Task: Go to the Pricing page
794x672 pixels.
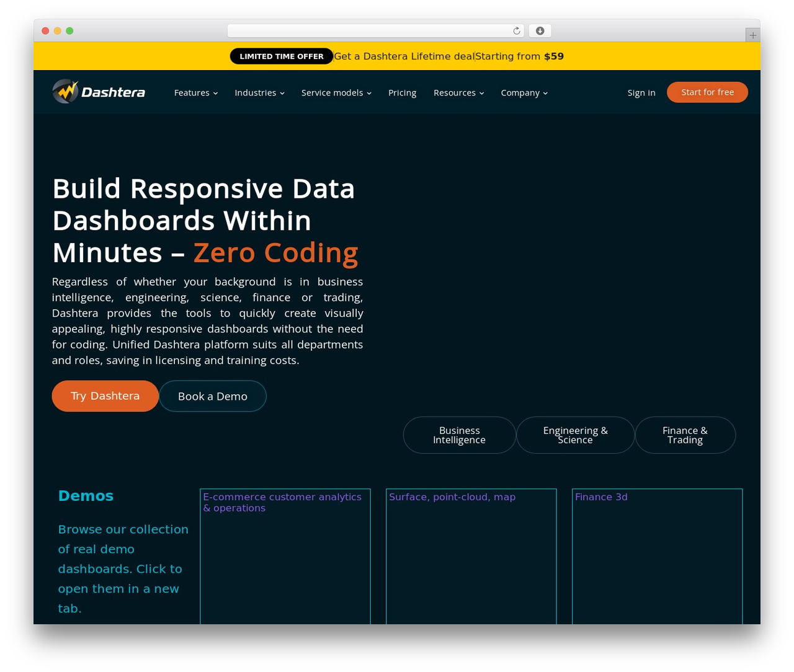Action: point(403,93)
